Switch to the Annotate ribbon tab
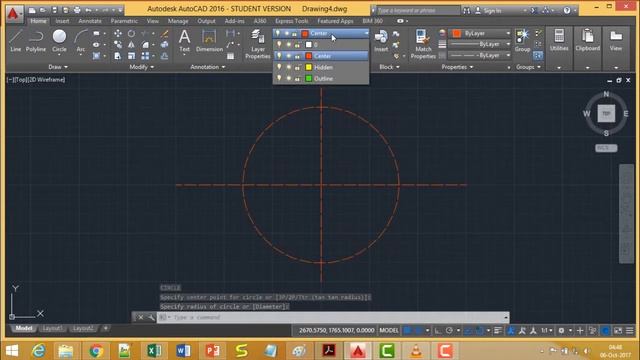 click(90, 21)
